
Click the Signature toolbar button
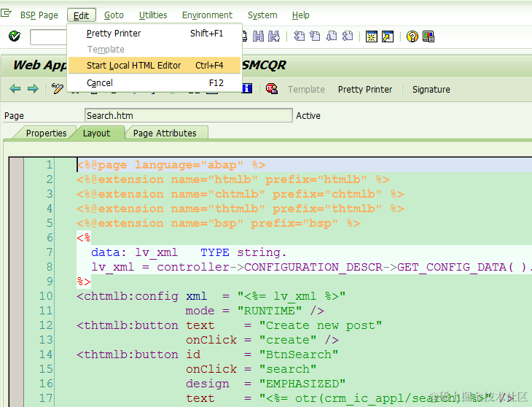tap(431, 89)
